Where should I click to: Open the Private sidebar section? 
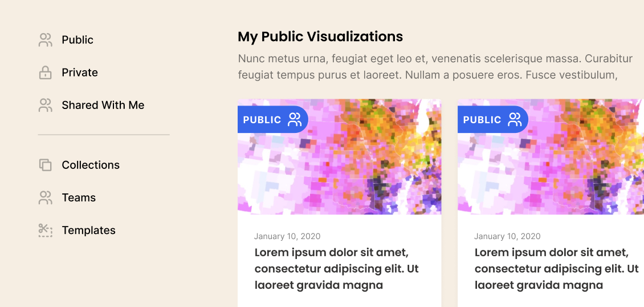click(80, 72)
